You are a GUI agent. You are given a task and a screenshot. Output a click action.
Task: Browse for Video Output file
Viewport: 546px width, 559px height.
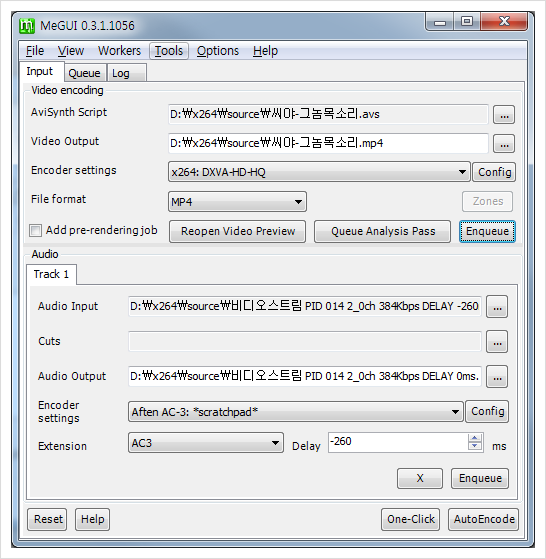pos(504,144)
